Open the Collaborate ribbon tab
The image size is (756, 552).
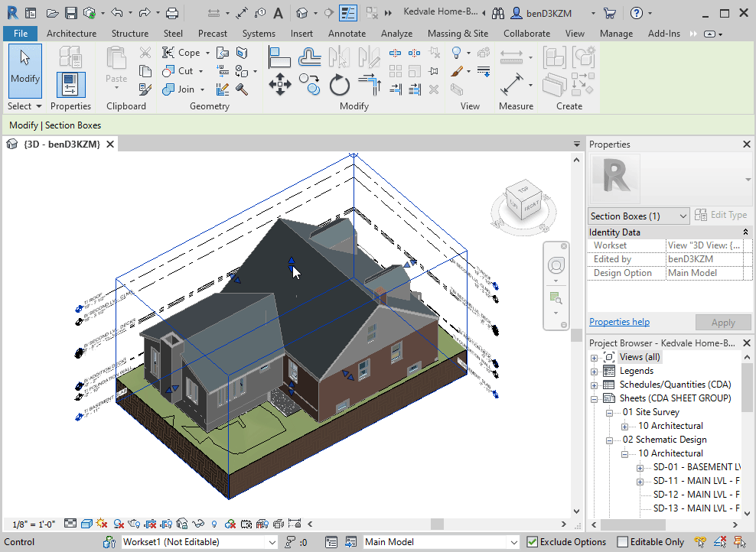pos(527,33)
